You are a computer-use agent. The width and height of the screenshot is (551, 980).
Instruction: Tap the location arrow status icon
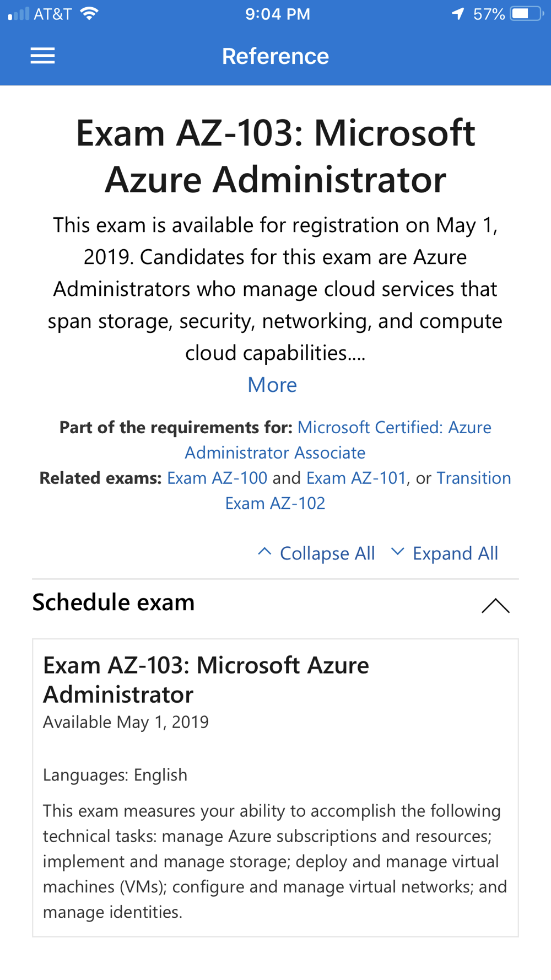click(458, 14)
